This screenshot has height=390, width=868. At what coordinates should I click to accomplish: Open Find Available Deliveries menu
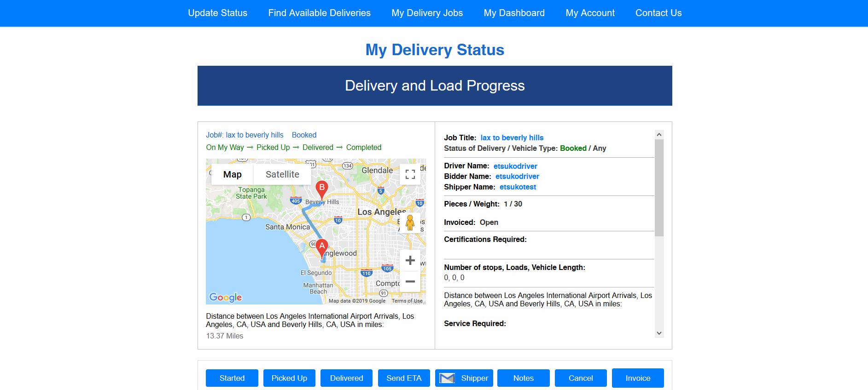click(x=320, y=13)
